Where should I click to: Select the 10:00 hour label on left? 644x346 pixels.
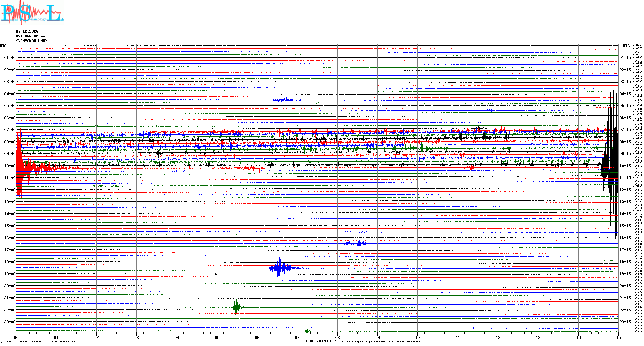10,166
